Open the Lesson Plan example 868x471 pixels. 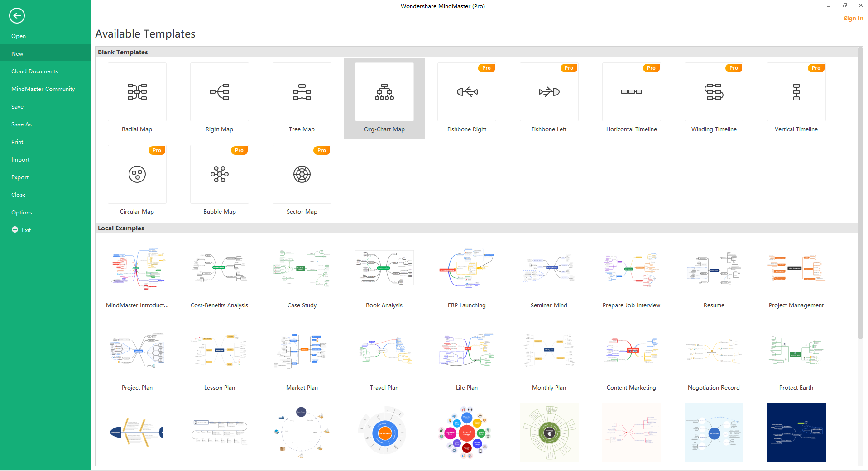coord(220,350)
